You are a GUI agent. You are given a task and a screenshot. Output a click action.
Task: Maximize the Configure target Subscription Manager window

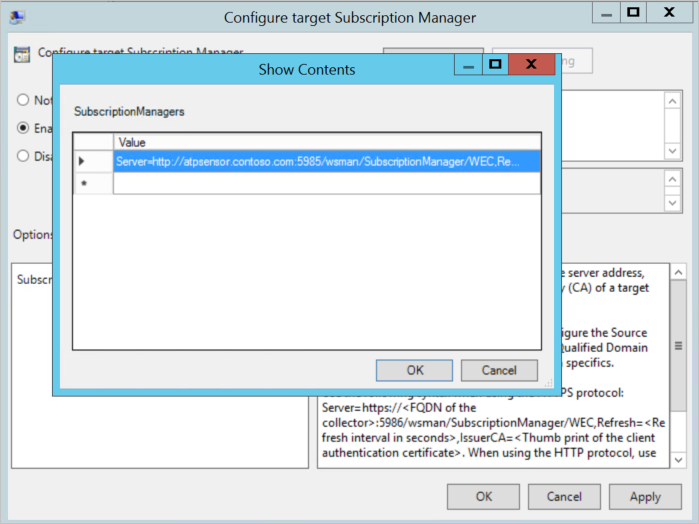[x=633, y=13]
